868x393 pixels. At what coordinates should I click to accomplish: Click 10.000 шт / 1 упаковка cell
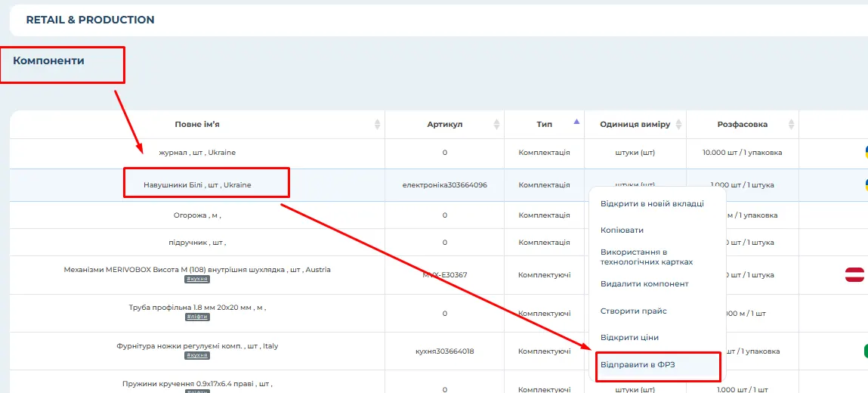(743, 152)
